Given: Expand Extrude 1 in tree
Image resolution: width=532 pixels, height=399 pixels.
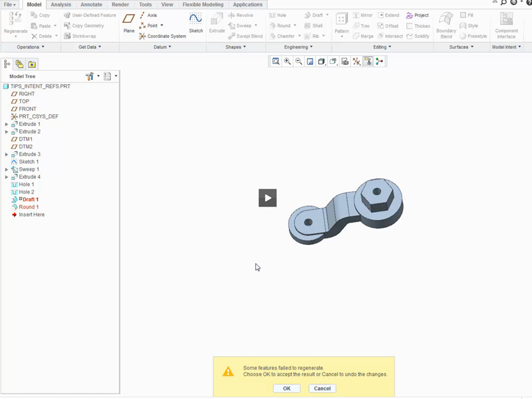Looking at the screenshot, I should click(x=6, y=124).
